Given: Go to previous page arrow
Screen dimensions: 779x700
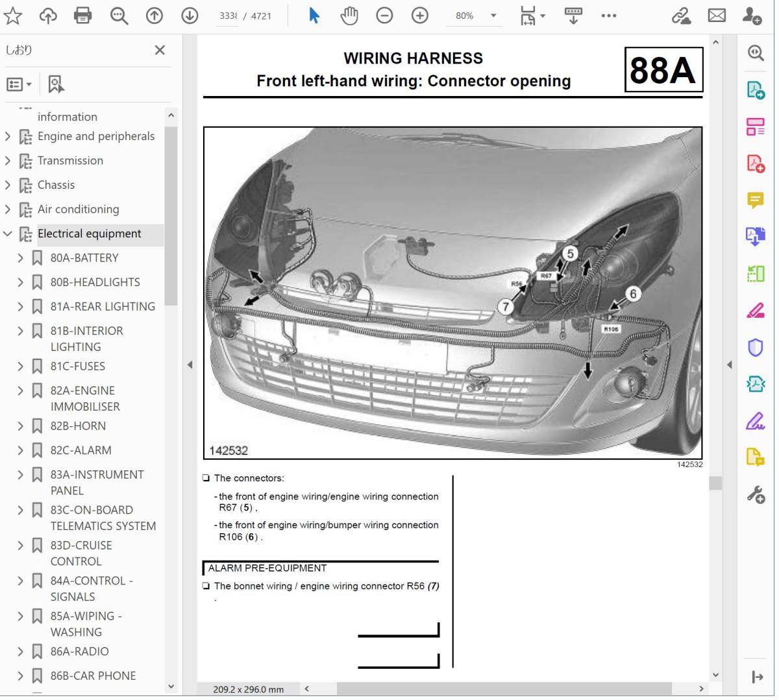Looking at the screenshot, I should click(155, 16).
